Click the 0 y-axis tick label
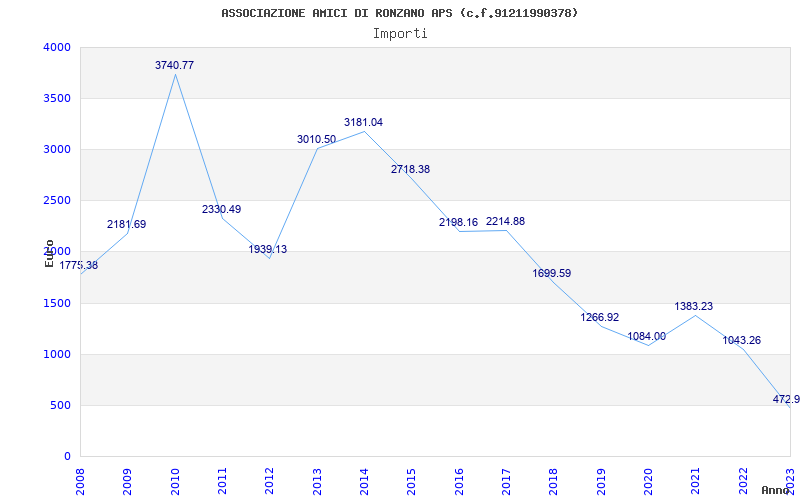The width and height of the screenshot is (800, 500). tap(67, 457)
